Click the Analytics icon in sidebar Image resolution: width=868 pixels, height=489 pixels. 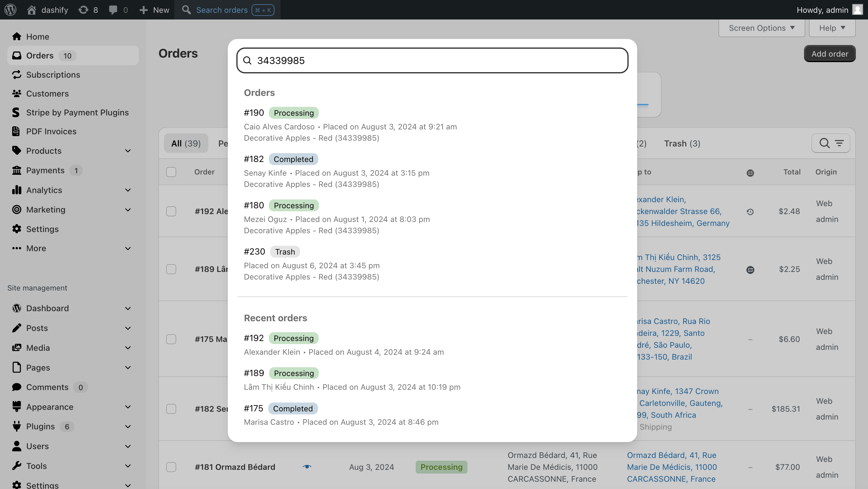tap(17, 190)
